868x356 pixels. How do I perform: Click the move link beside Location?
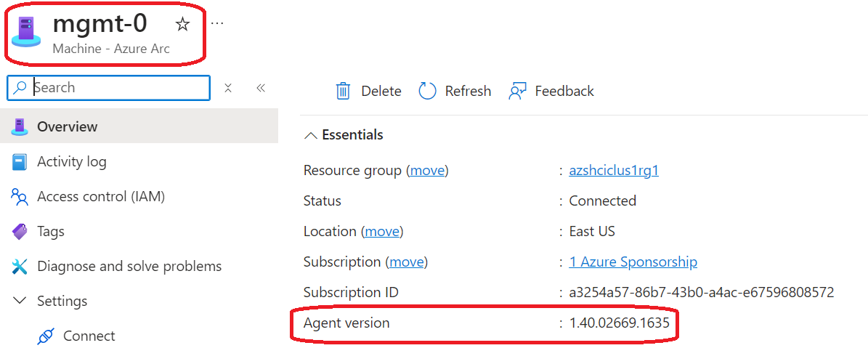[x=382, y=231]
